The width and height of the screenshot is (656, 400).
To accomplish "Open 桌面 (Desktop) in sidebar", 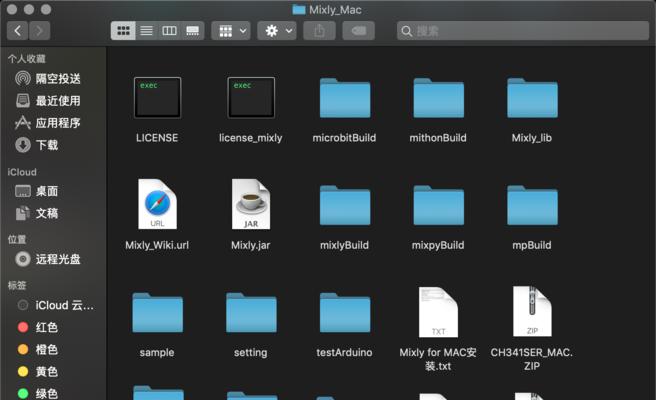I will pos(37,191).
